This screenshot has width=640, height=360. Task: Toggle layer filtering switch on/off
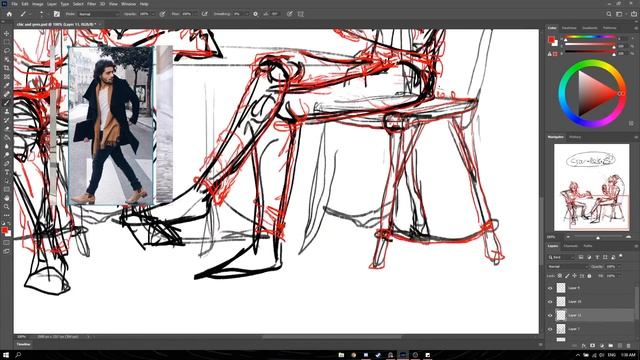pos(621,256)
